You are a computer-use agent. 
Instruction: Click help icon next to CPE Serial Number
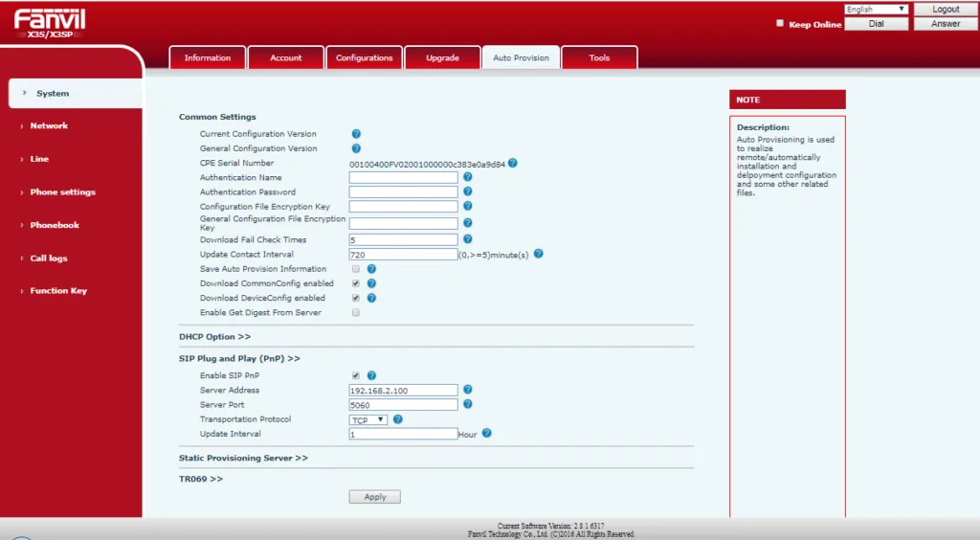pyautogui.click(x=513, y=163)
